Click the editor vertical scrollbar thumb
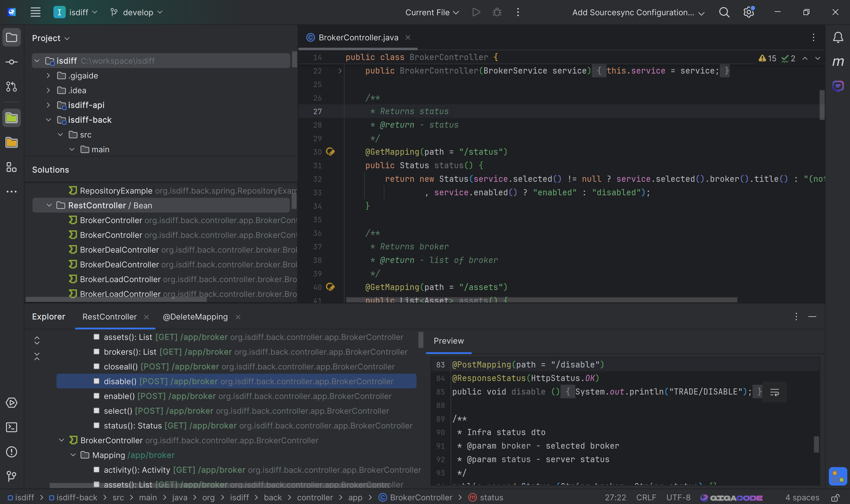 point(822,105)
